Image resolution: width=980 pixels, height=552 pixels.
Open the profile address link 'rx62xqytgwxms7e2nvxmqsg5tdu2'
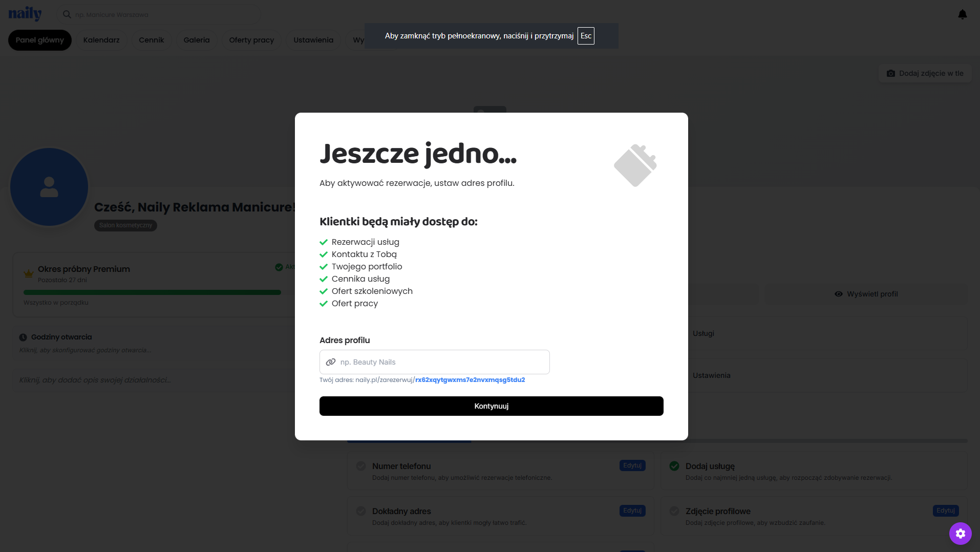470,379
